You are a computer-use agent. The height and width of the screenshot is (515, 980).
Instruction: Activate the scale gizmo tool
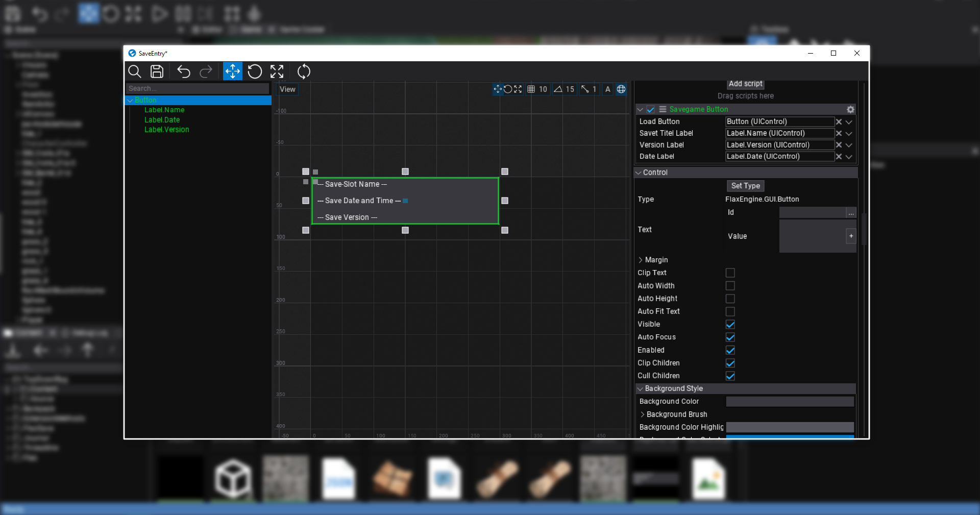277,71
